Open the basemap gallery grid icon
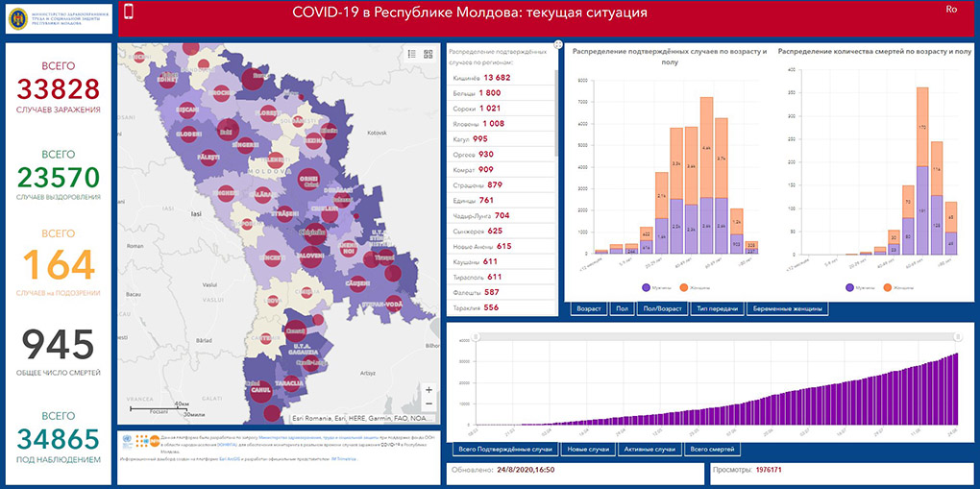Viewport: 980px width, 489px height. 429,54
